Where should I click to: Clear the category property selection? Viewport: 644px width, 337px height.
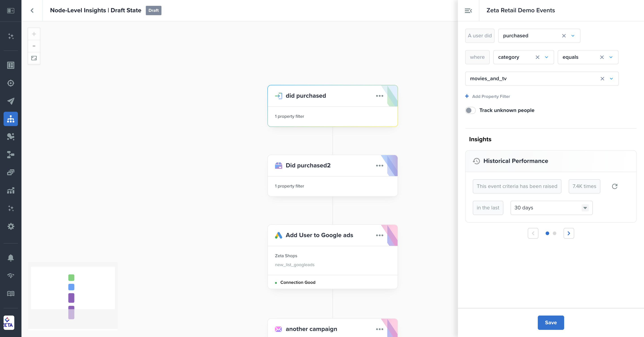(x=537, y=57)
